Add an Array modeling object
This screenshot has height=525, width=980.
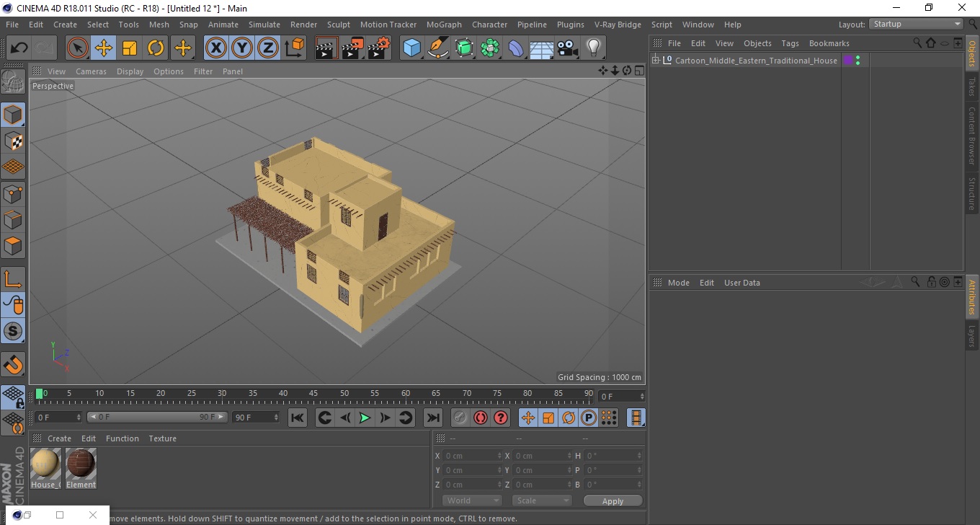[x=490, y=48]
